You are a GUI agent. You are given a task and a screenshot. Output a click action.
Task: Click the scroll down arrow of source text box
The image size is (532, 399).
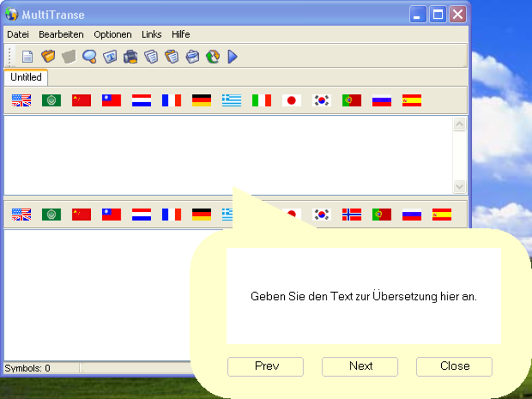[460, 186]
